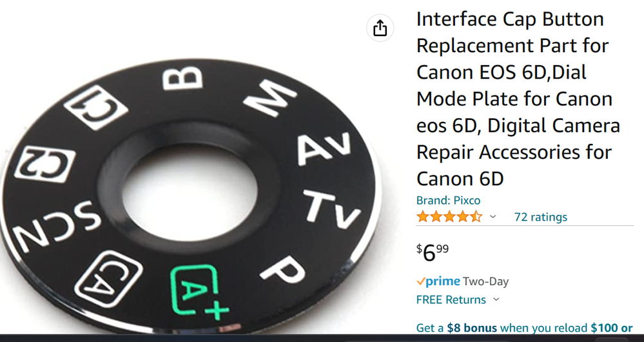Click the C2 boxed symbol on dial image
This screenshot has width=644, height=342.
coord(44,164)
